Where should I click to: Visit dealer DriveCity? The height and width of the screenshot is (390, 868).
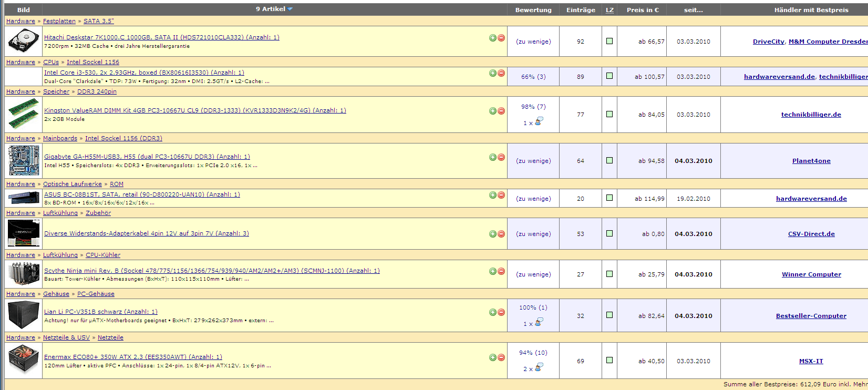(x=769, y=42)
